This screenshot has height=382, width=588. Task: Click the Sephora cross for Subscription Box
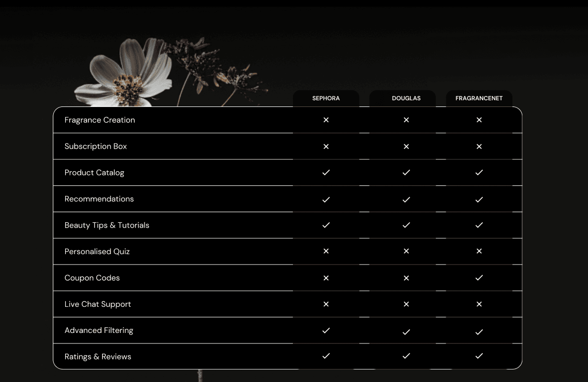[x=326, y=146]
